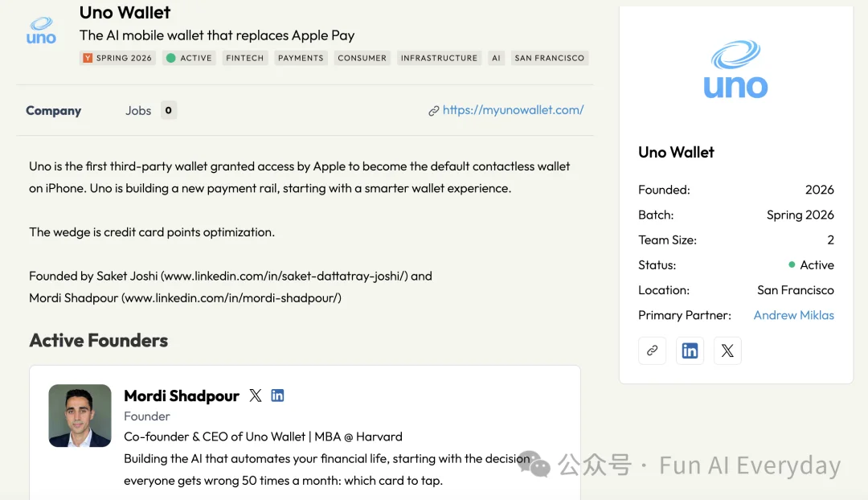Image resolution: width=868 pixels, height=500 pixels.
Task: Click the Uno logo beside the company title
Action: 41,31
